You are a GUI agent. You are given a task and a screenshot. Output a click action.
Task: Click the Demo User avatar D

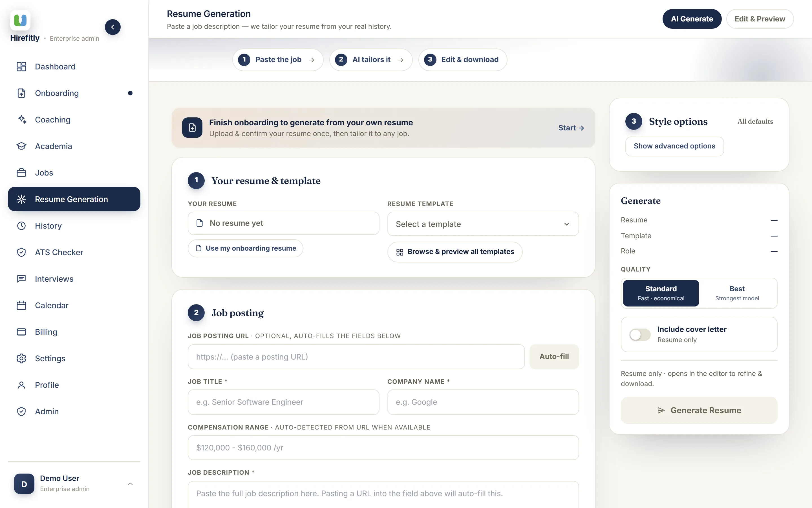pyautogui.click(x=24, y=484)
